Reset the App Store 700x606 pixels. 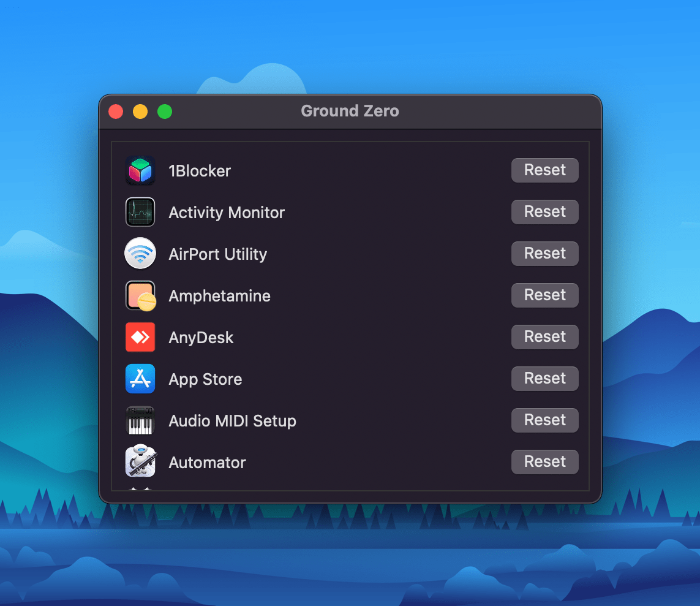(x=544, y=379)
